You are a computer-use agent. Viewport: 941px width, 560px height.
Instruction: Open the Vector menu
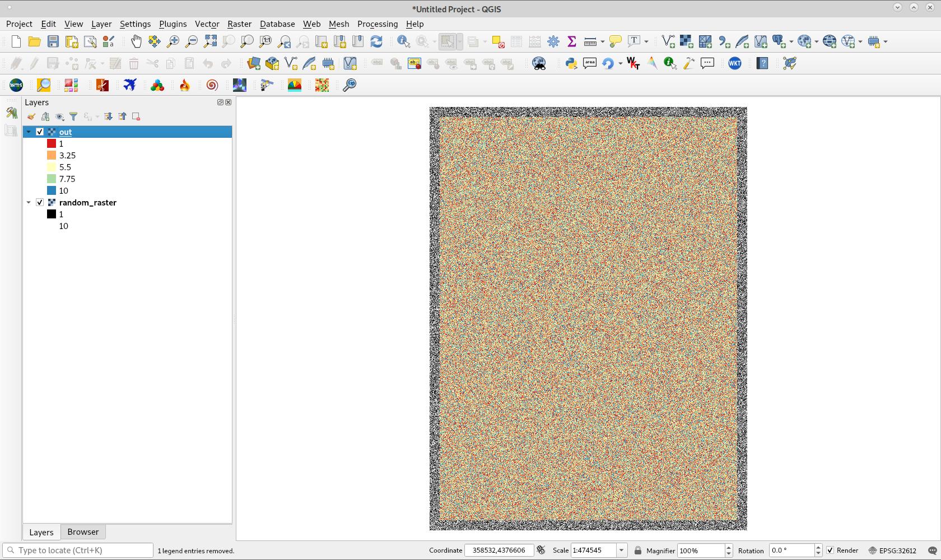point(207,24)
